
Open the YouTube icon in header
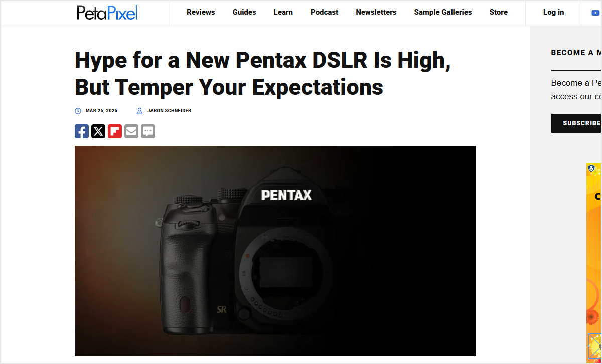596,13
